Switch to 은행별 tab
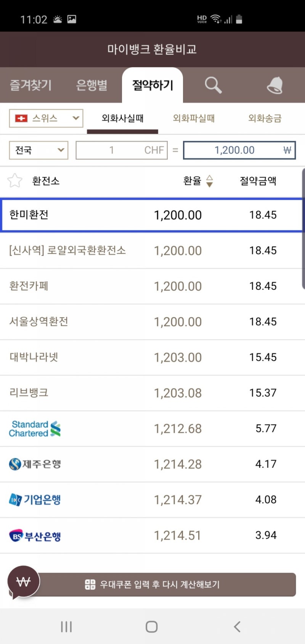This screenshot has height=644, width=305. point(91,85)
